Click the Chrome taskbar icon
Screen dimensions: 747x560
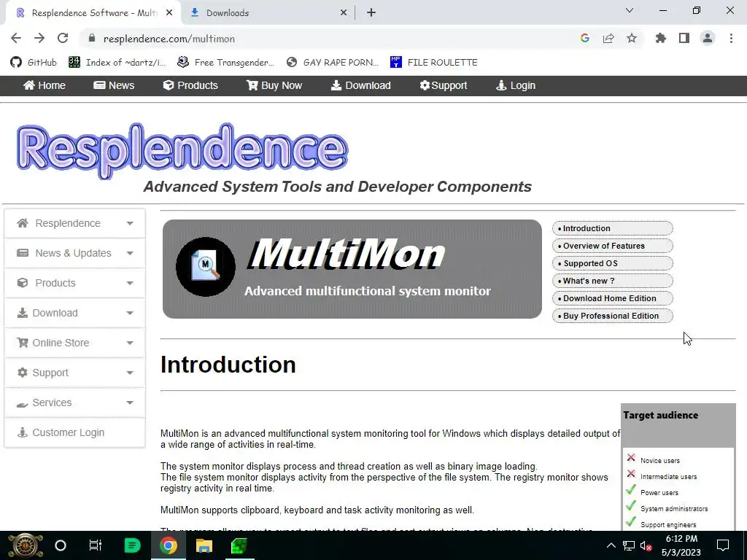point(168,545)
